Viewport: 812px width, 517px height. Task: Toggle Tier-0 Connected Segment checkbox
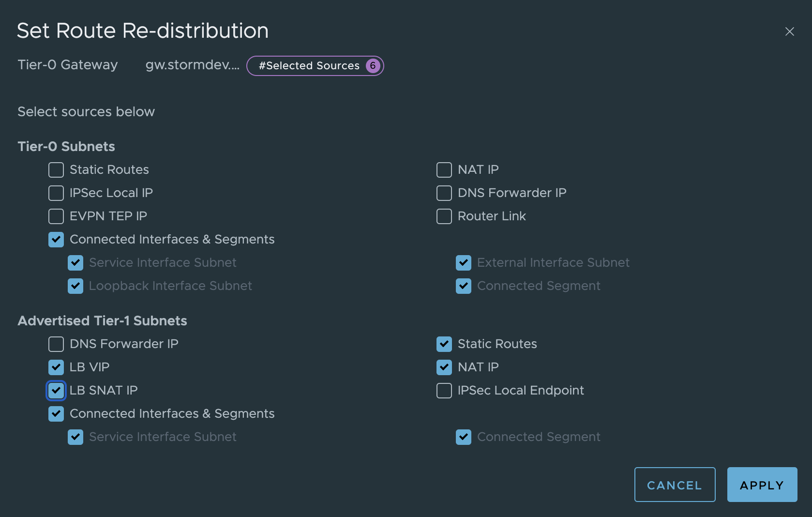click(x=464, y=286)
